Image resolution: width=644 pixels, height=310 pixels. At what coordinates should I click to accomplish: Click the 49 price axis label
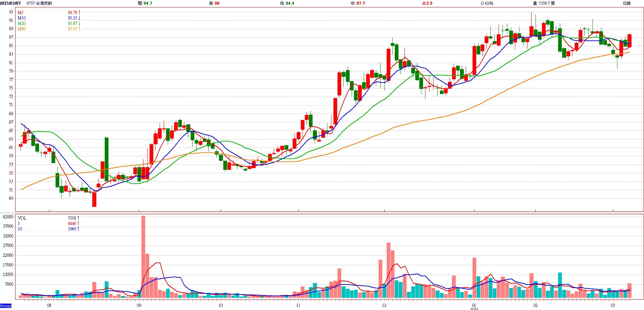[x=11, y=198]
